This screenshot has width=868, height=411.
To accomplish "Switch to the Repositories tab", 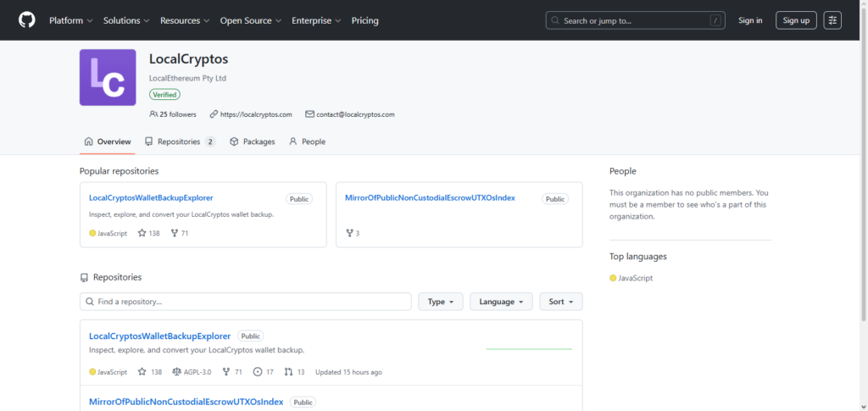I will [179, 142].
